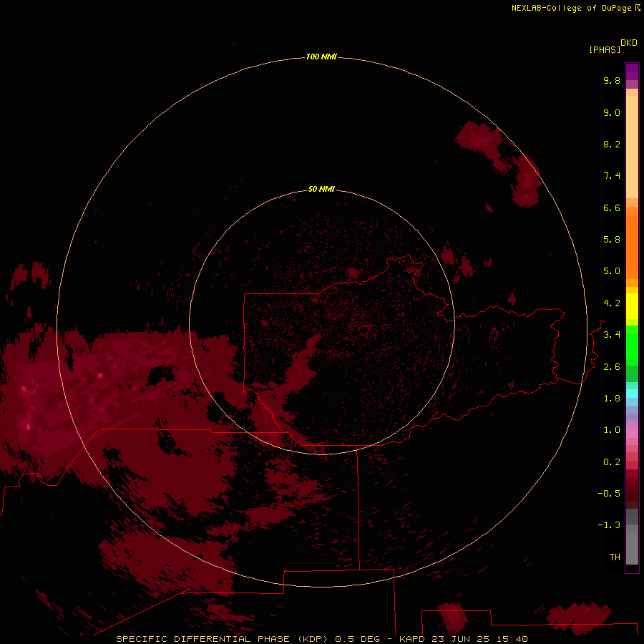The height and width of the screenshot is (644, 644).
Task: Click the -1.3 value on the color scale
Action: [609, 525]
